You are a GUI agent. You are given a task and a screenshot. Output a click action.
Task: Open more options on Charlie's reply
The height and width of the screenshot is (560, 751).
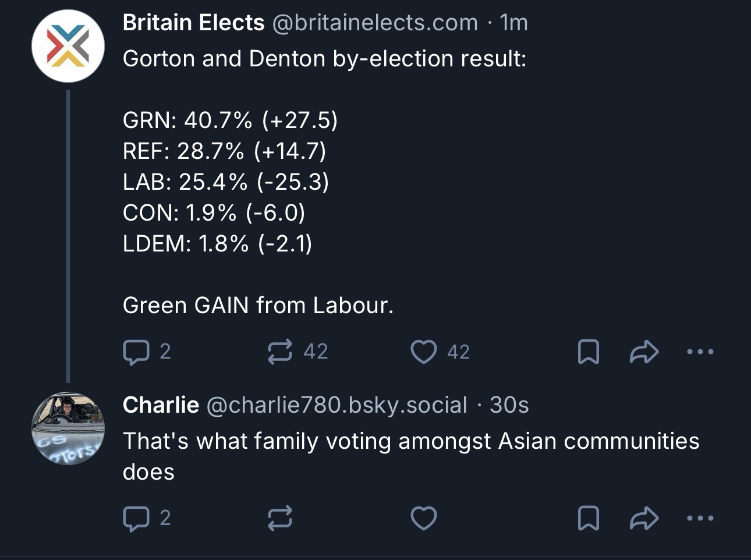pyautogui.click(x=700, y=518)
